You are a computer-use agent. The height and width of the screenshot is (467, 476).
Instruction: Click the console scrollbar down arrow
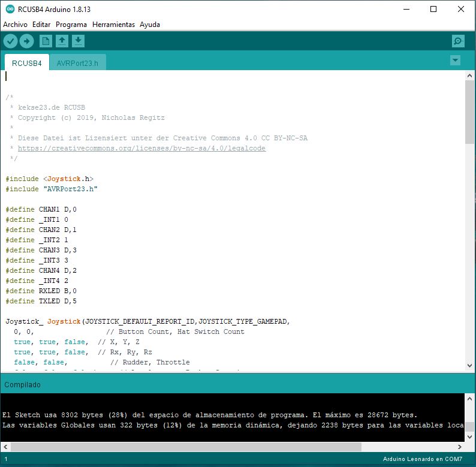[x=469, y=436]
